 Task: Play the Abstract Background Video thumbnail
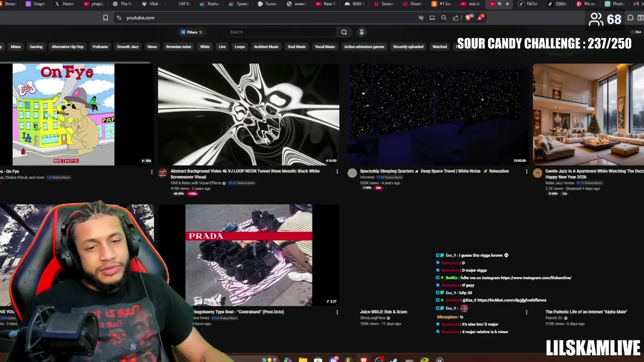(249, 114)
